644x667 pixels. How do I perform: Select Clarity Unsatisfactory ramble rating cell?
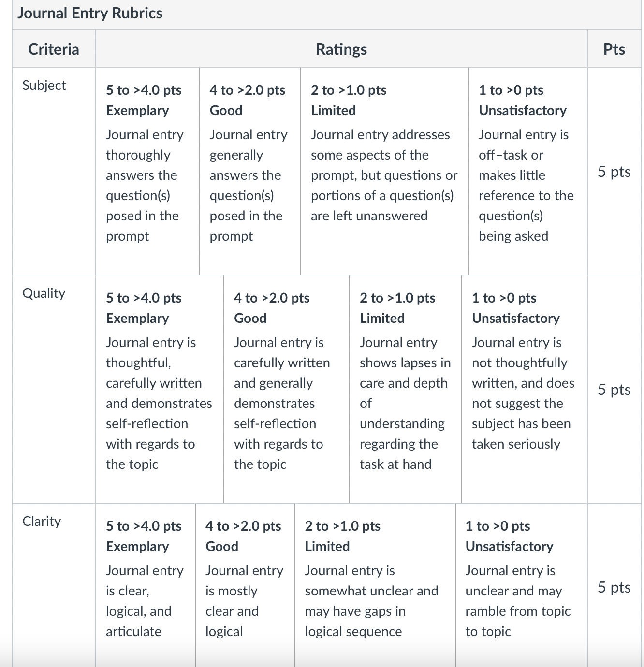click(x=521, y=585)
